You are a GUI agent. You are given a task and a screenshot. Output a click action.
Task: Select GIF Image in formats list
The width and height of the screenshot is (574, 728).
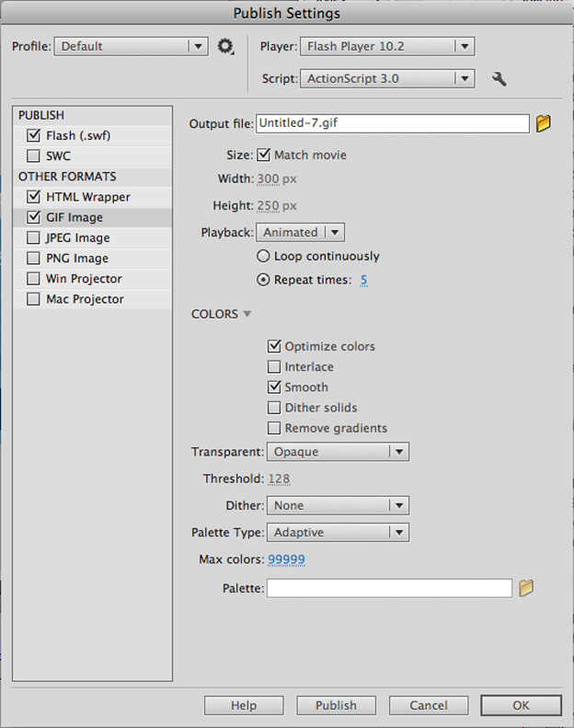[75, 218]
